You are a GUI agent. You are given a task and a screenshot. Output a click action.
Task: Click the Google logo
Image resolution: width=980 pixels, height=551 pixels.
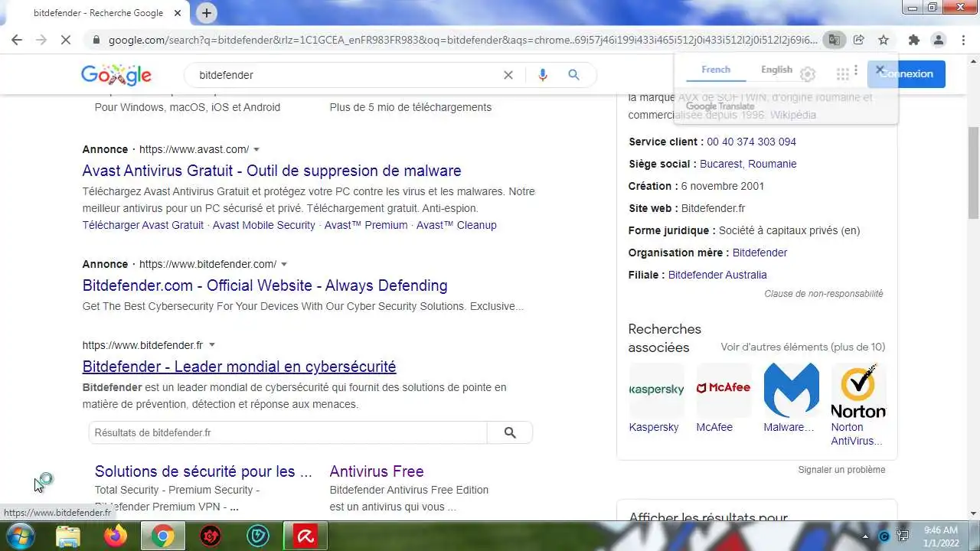tap(116, 75)
